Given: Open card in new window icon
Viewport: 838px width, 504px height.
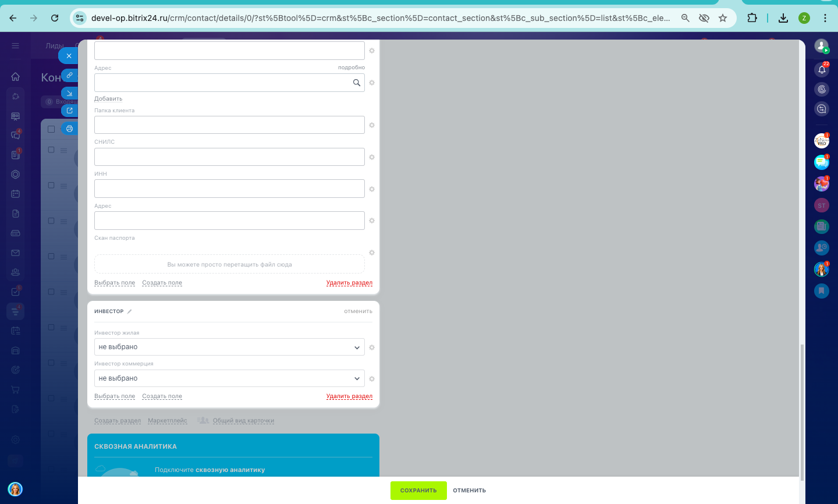Looking at the screenshot, I should coord(69,111).
